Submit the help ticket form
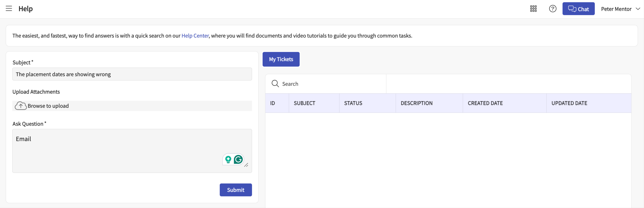The width and height of the screenshot is (644, 208). point(235,190)
